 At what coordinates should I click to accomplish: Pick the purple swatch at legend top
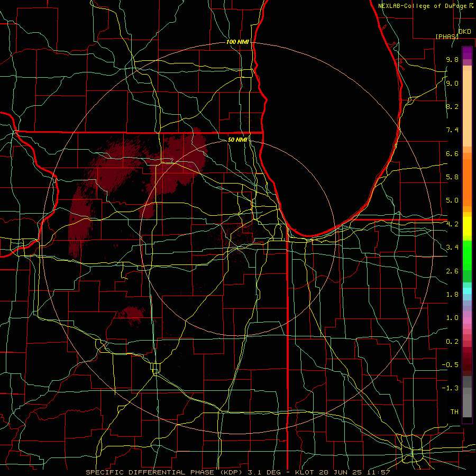click(467, 53)
